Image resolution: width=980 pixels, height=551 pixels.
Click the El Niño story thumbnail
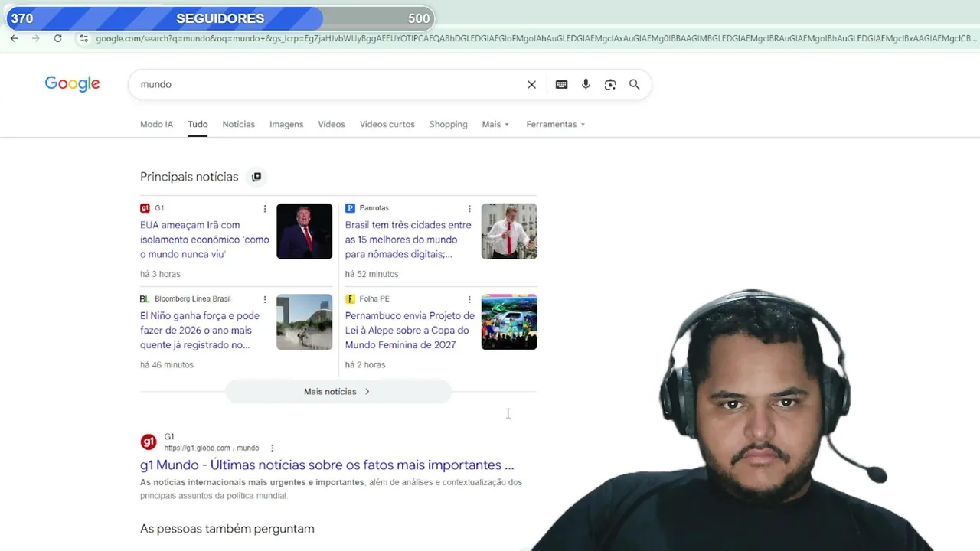(304, 322)
